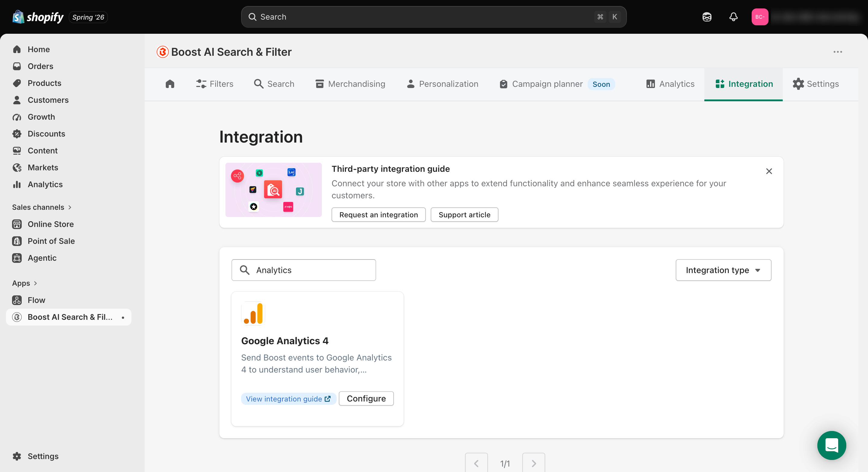Open the Support article
This screenshot has width=868, height=472.
(464, 215)
